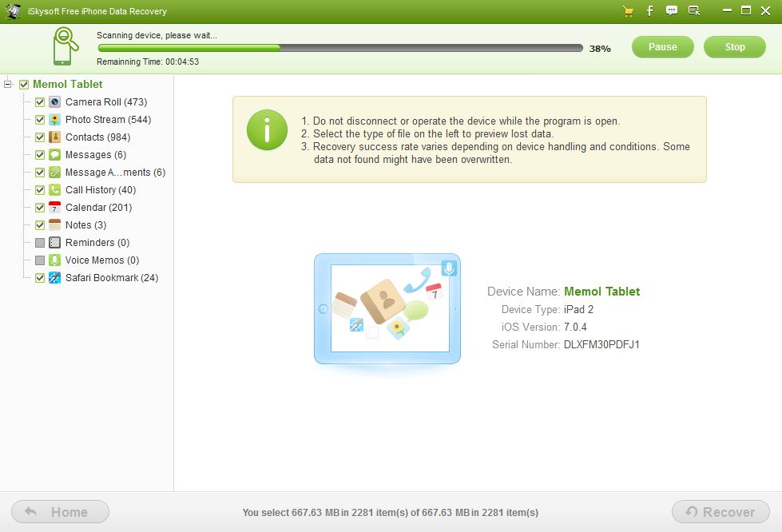Toggle the Voice Memos checkbox

click(40, 260)
